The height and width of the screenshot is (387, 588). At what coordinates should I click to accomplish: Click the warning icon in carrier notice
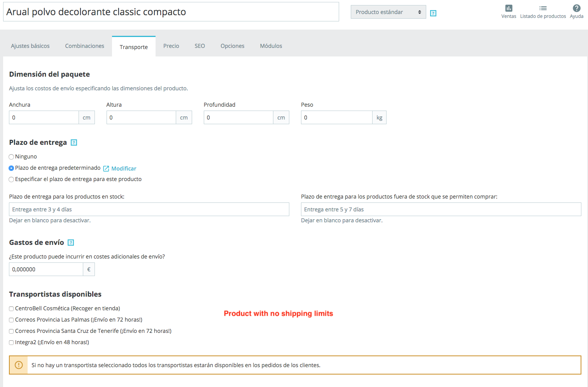tap(19, 365)
